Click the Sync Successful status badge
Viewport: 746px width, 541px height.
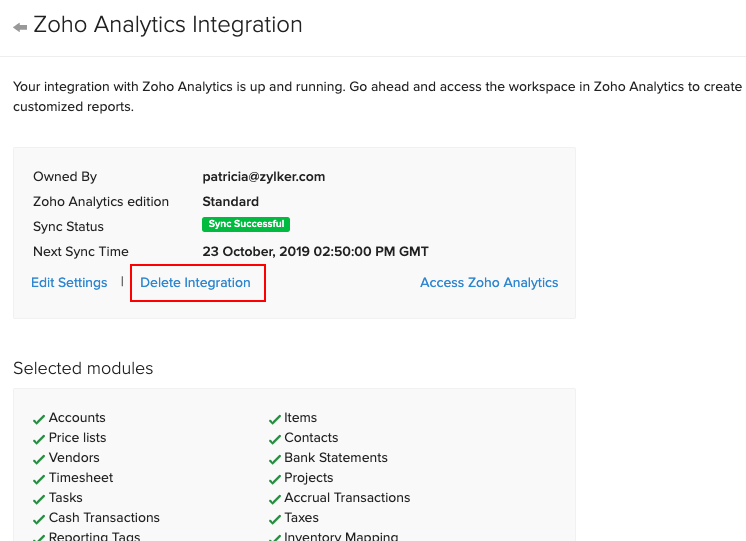pyautogui.click(x=246, y=224)
